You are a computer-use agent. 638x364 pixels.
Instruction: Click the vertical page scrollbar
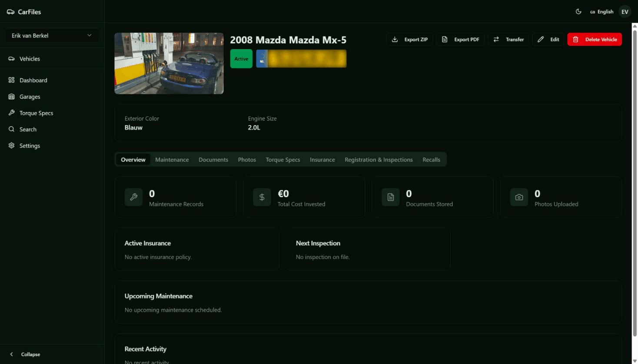tap(635, 182)
